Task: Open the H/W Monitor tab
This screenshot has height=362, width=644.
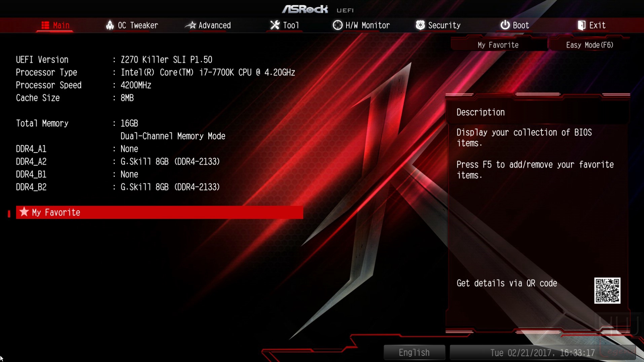Action: [x=361, y=25]
